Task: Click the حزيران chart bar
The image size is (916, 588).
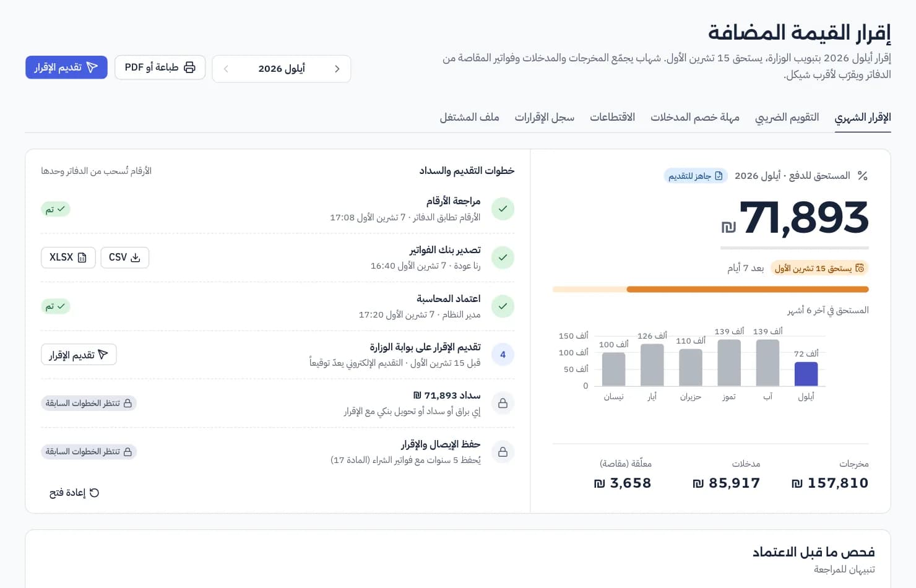Action: tap(691, 368)
